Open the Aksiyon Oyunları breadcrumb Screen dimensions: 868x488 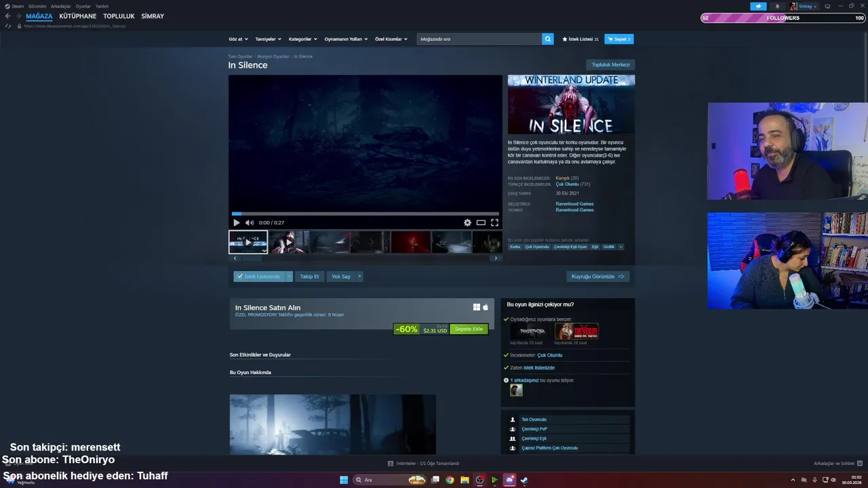273,57
